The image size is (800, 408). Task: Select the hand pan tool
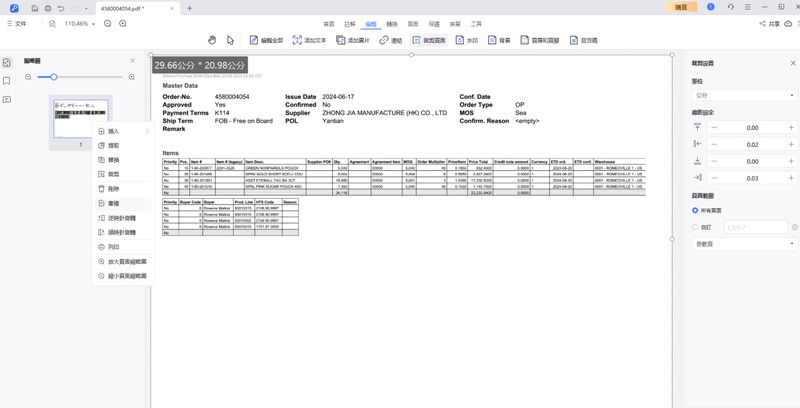click(212, 40)
